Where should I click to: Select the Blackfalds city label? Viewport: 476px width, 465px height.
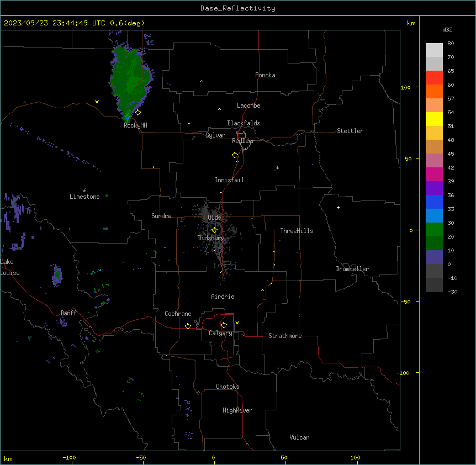click(x=244, y=123)
